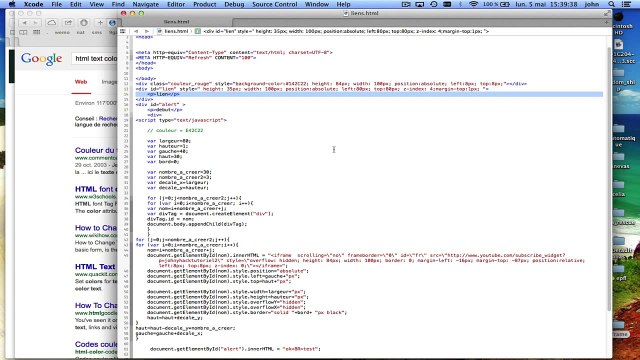Click the 'var nombre_a_creer=30;' line
Image resolution: width=640 pixels, height=360 pixels.
(179, 172)
